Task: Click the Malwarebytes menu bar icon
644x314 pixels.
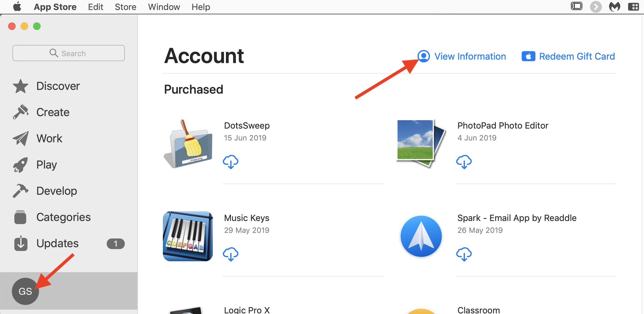Action: pos(615,7)
